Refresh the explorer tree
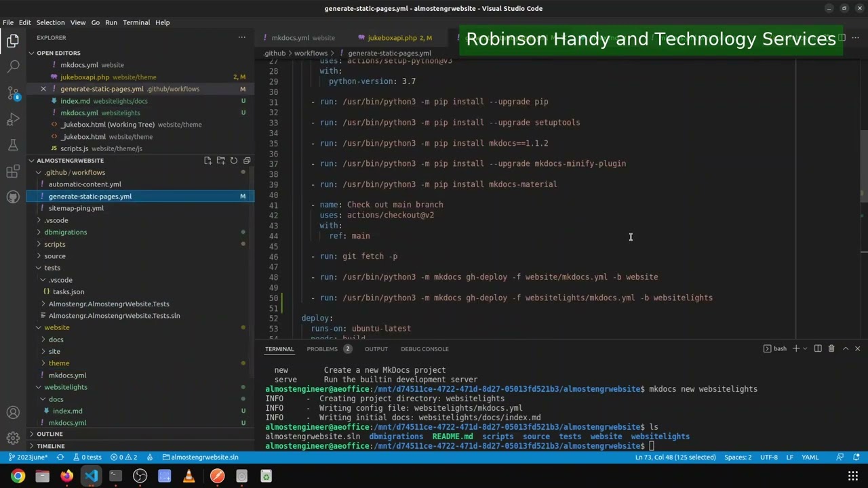Viewport: 868px width, 488px height. (234, 161)
